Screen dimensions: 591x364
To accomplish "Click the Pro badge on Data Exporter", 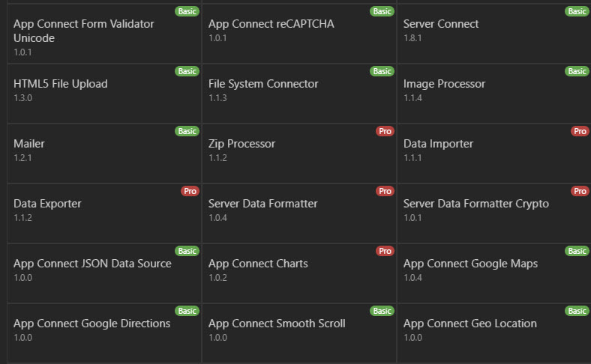I will [190, 191].
